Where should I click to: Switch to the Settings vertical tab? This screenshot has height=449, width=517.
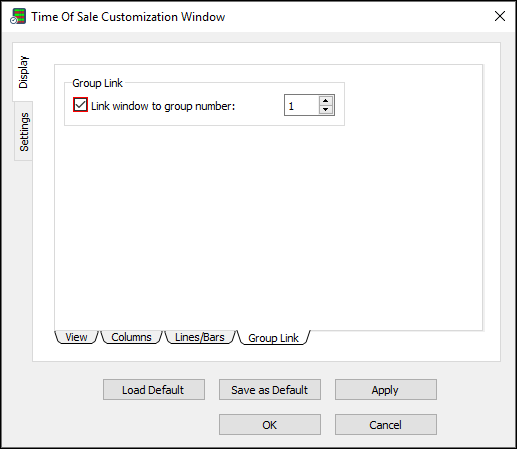[24, 132]
